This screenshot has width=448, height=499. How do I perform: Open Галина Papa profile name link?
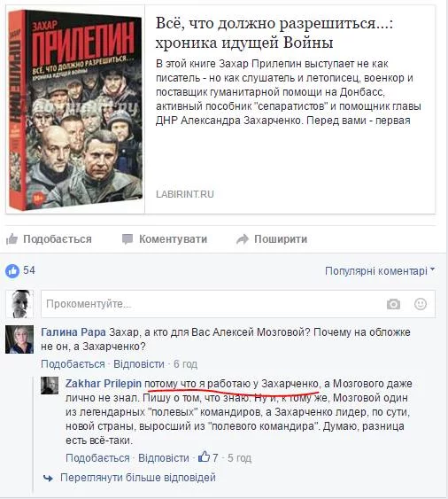click(73, 332)
